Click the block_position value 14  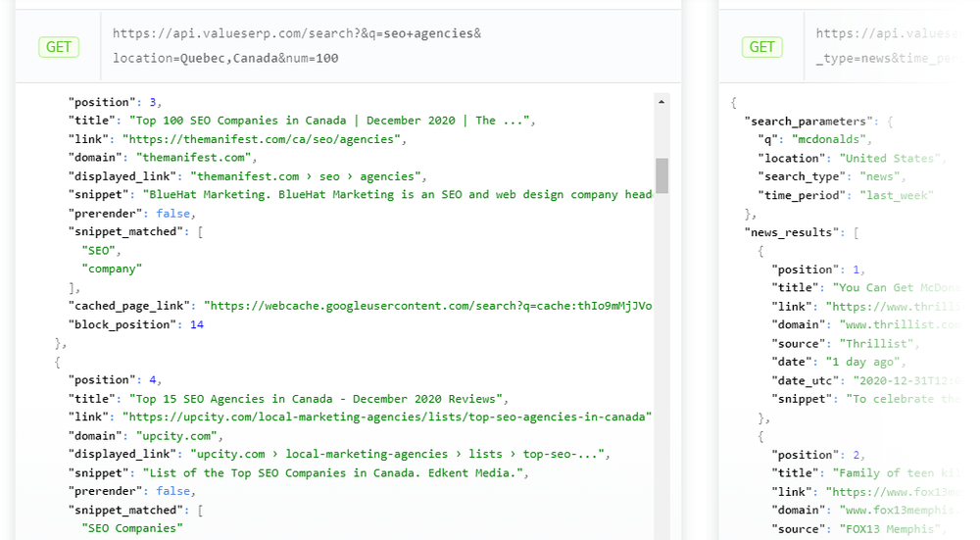coord(197,324)
